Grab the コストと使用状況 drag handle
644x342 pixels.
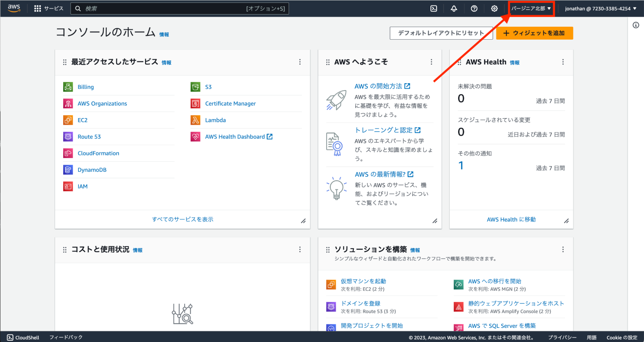65,250
